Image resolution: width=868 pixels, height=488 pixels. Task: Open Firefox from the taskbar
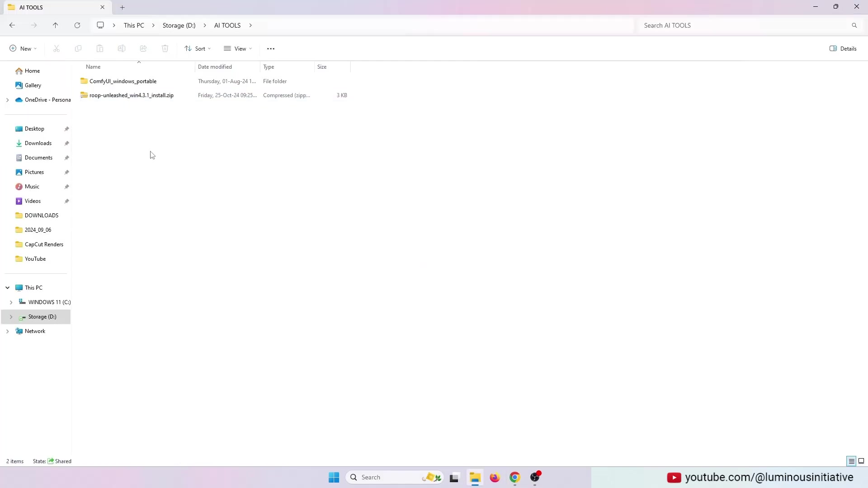click(495, 478)
